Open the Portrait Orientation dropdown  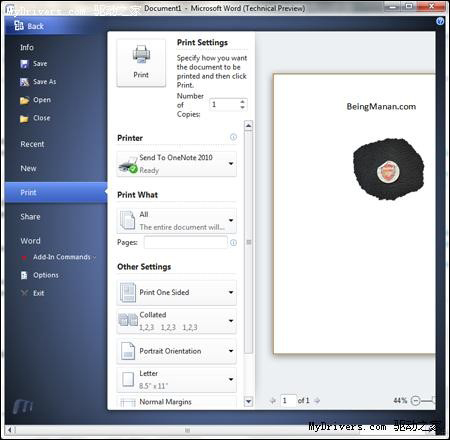[177, 351]
